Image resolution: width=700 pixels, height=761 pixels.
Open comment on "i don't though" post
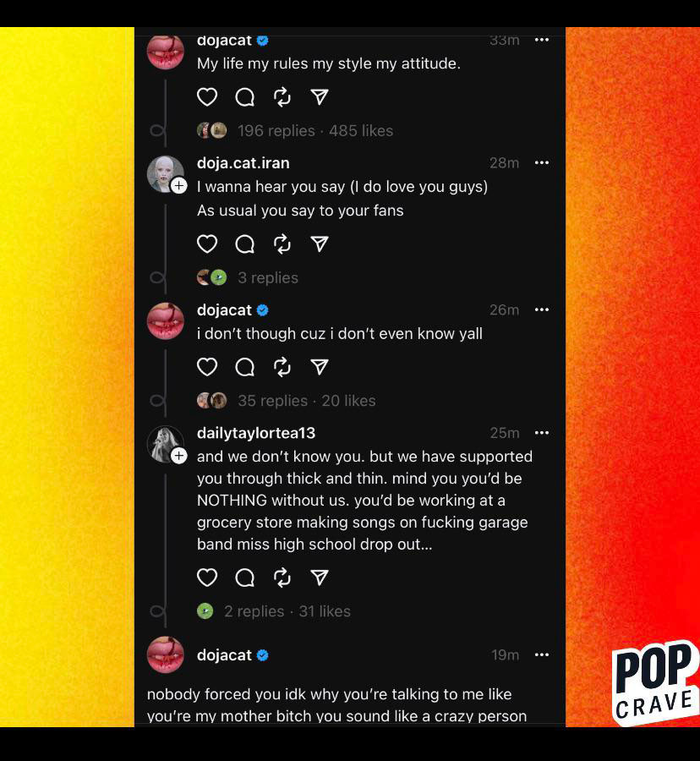[x=244, y=368]
